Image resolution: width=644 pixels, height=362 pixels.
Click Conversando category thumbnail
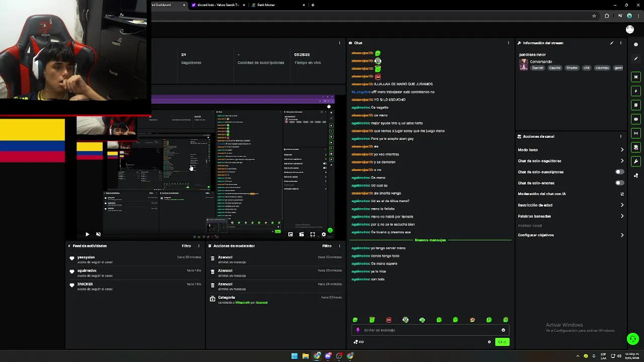[524, 65]
